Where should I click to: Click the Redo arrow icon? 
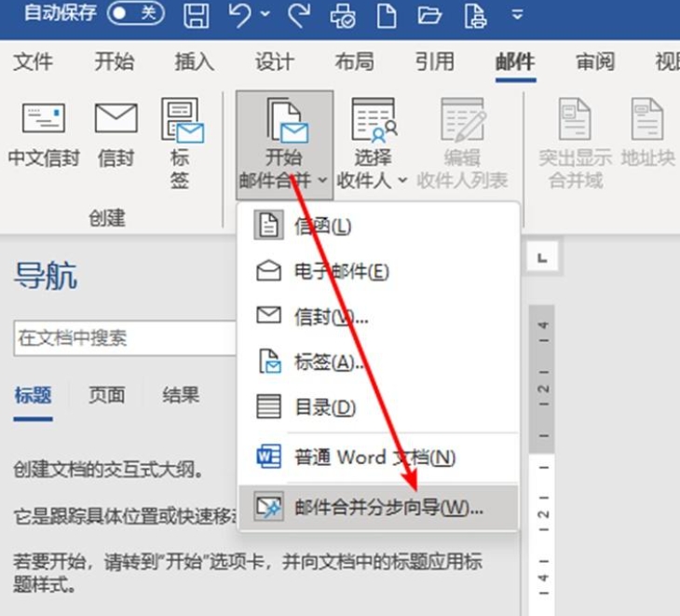pos(300,15)
